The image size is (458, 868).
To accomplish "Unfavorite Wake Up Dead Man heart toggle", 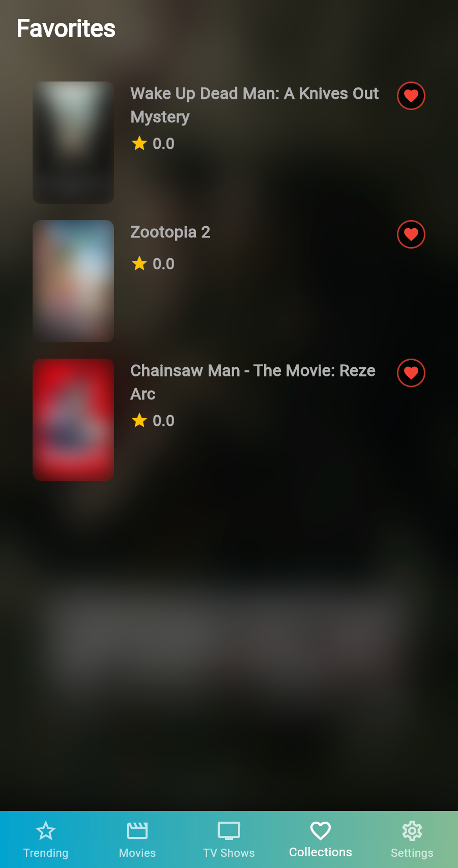I will coord(411,96).
